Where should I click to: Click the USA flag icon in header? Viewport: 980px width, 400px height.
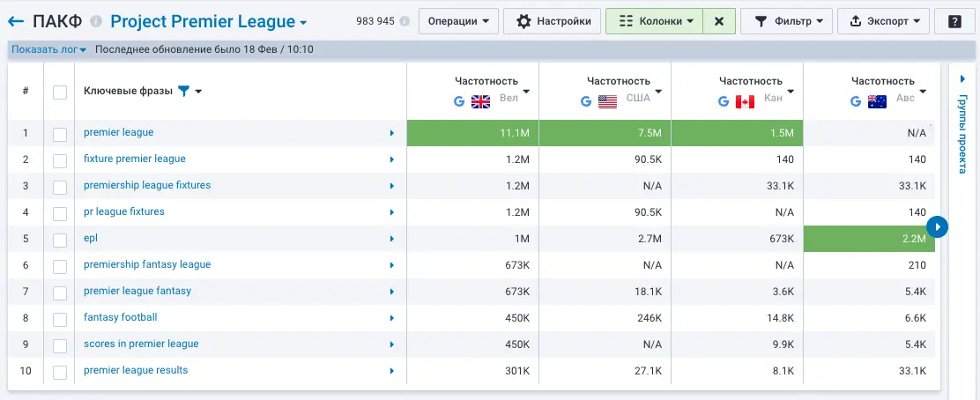[x=607, y=101]
